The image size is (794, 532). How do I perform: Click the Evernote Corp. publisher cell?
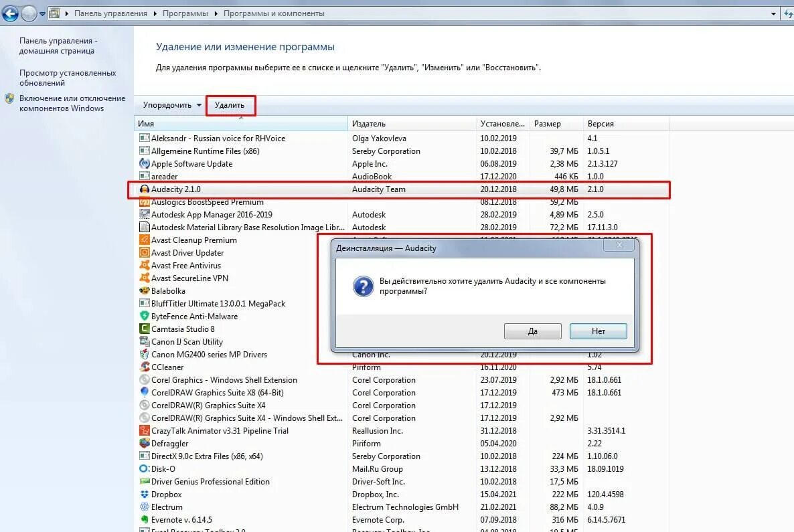[378, 520]
